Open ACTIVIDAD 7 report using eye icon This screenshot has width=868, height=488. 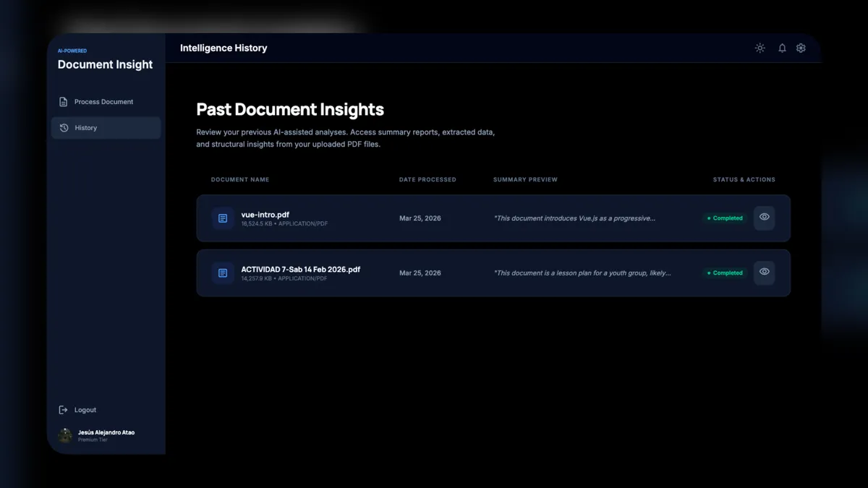(764, 273)
